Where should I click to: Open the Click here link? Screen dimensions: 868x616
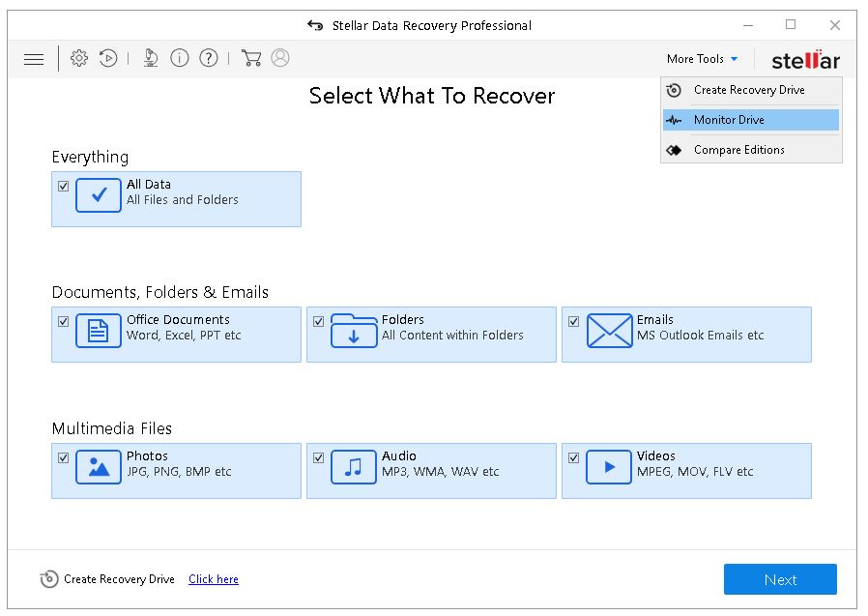tap(213, 578)
